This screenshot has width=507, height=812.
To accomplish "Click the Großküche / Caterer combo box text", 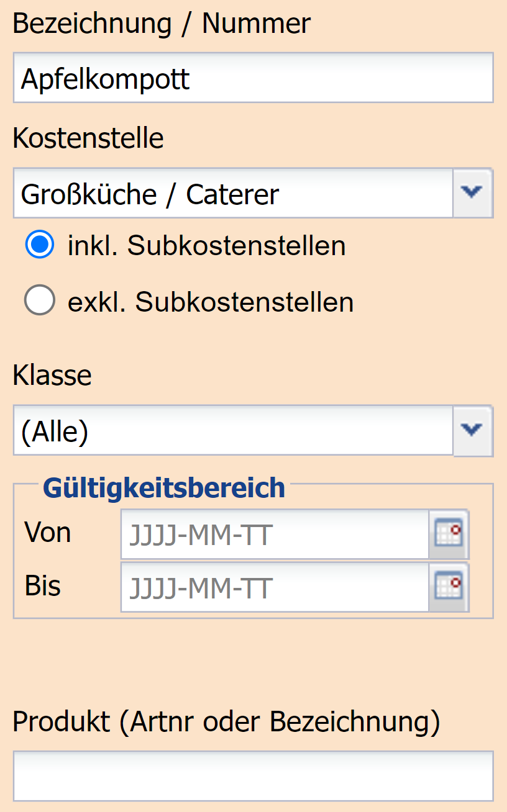I will point(233,194).
